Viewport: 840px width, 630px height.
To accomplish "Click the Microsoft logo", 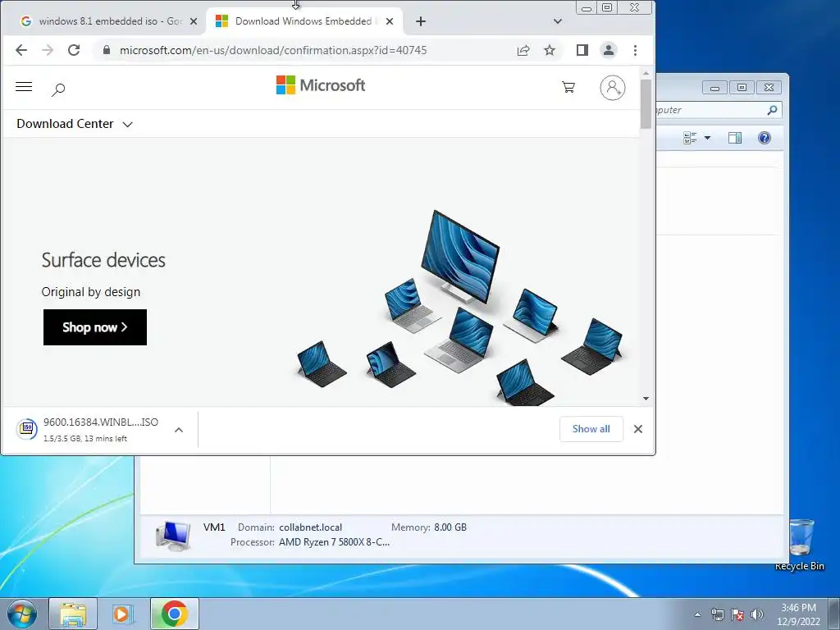I will click(321, 85).
